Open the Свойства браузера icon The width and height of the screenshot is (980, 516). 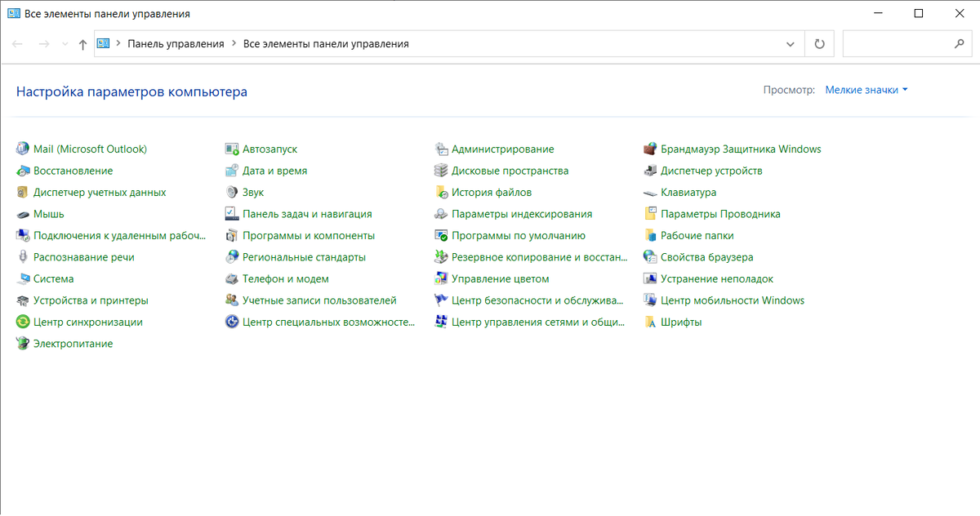pyautogui.click(x=649, y=257)
